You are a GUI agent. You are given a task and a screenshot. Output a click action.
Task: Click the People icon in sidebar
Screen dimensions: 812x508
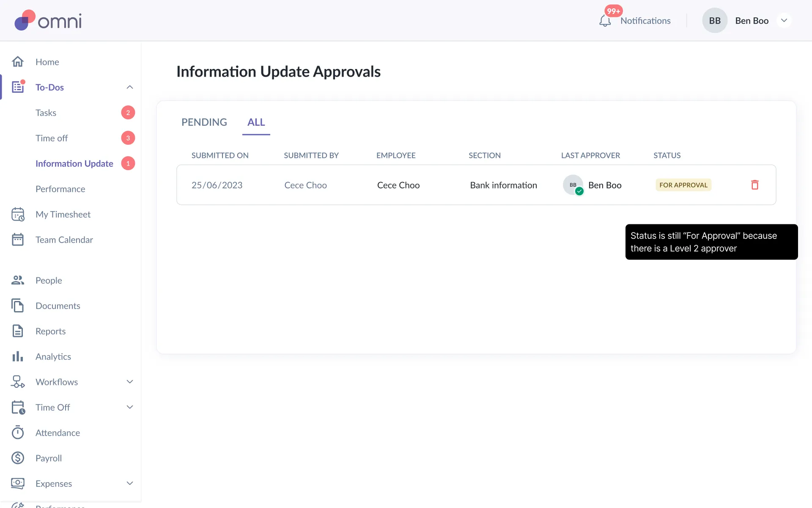18,280
